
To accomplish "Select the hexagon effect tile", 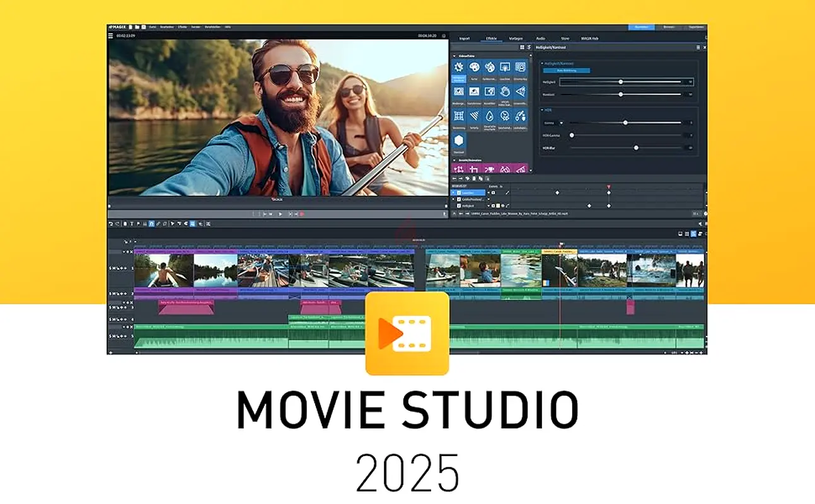I will point(459,141).
